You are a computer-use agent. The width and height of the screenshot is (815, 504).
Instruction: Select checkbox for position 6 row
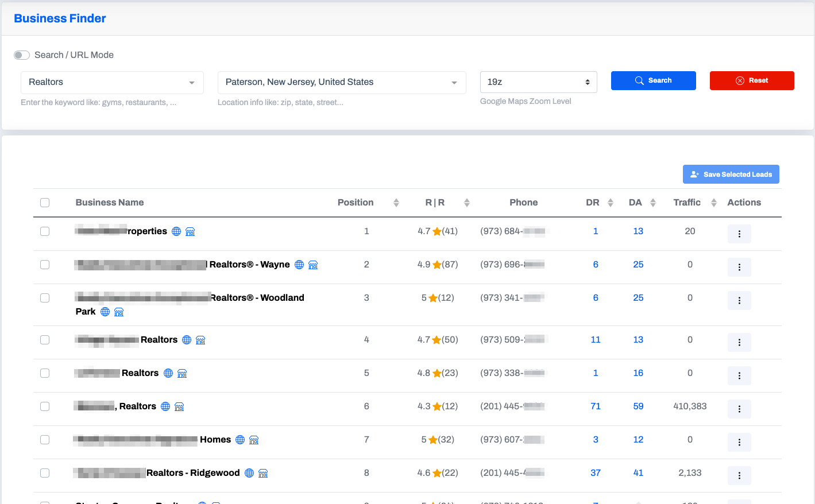tap(45, 406)
